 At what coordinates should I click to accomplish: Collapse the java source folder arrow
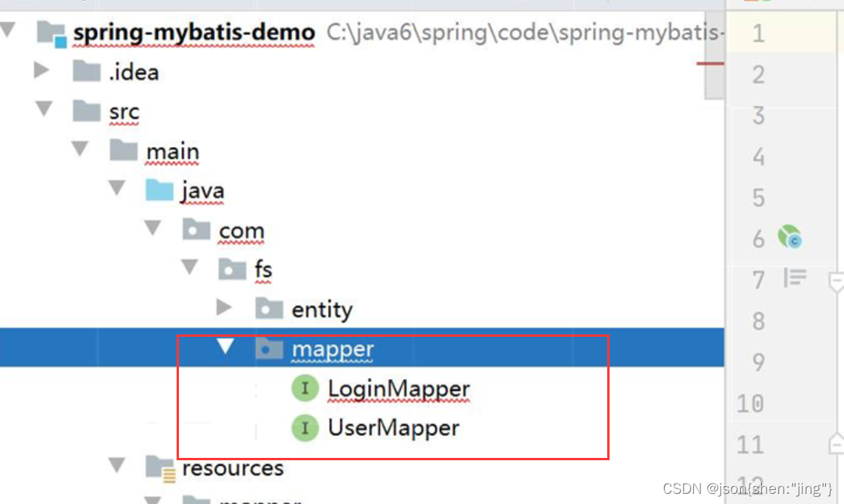116,188
